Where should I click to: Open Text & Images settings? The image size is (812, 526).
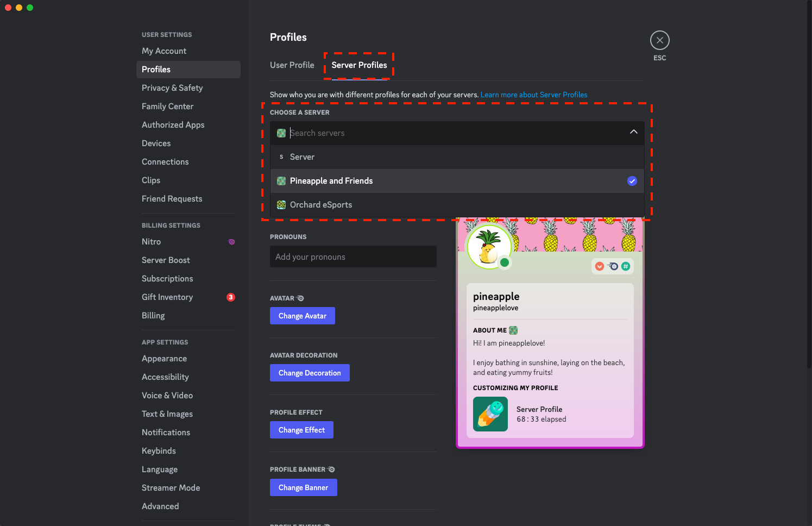(188, 414)
